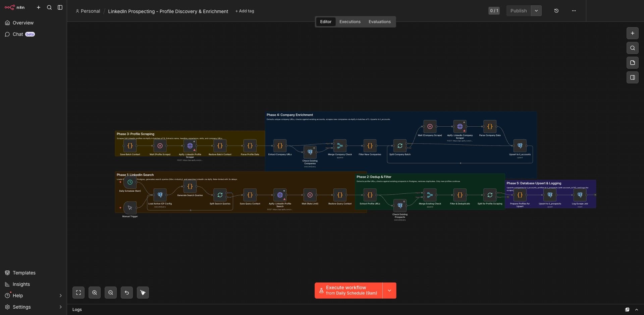The image size is (644, 315).
Task: Open the Extract Company URLs node
Action: 280,146
